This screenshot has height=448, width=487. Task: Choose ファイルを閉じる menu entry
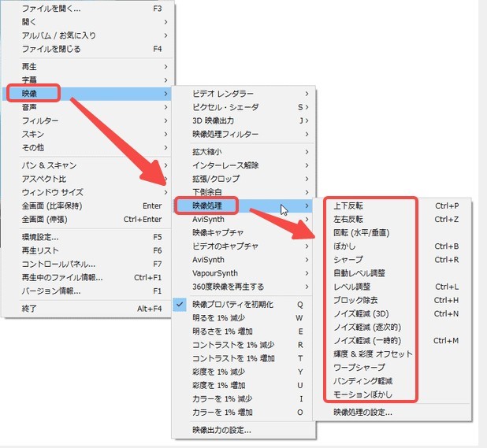[87, 49]
